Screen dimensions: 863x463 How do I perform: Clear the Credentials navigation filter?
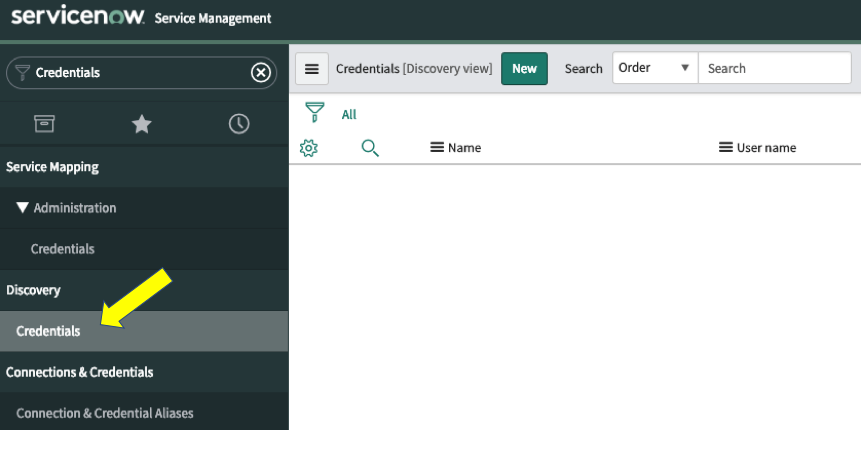pos(261,72)
